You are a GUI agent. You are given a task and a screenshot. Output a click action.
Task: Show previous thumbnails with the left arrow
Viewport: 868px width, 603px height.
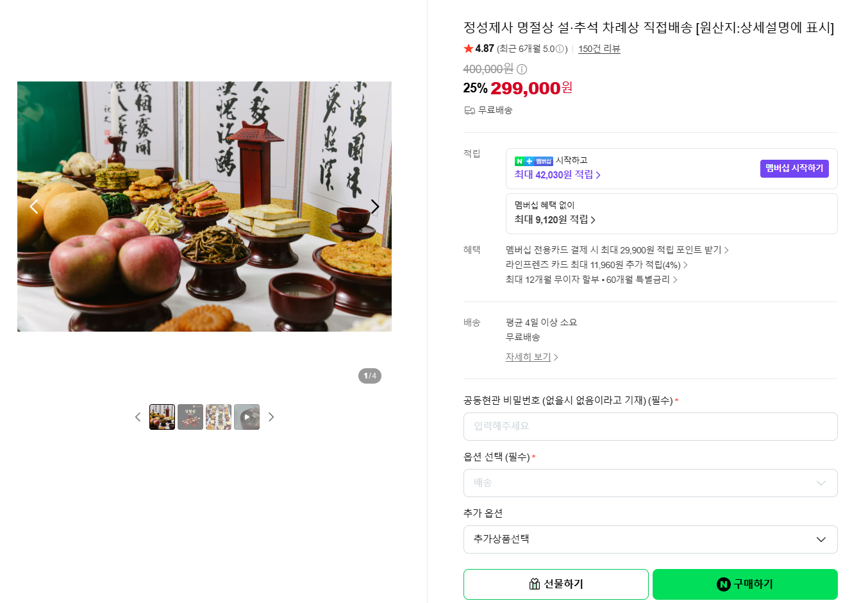pyautogui.click(x=138, y=417)
